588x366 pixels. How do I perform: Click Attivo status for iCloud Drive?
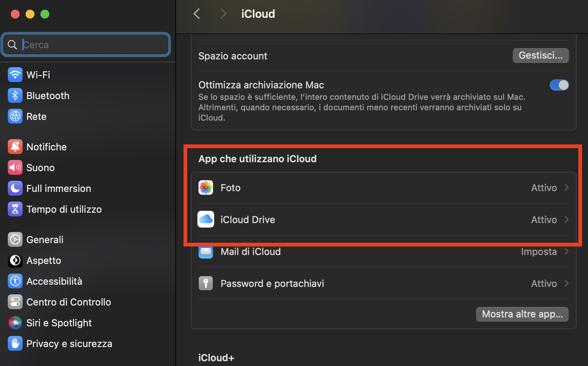(544, 220)
